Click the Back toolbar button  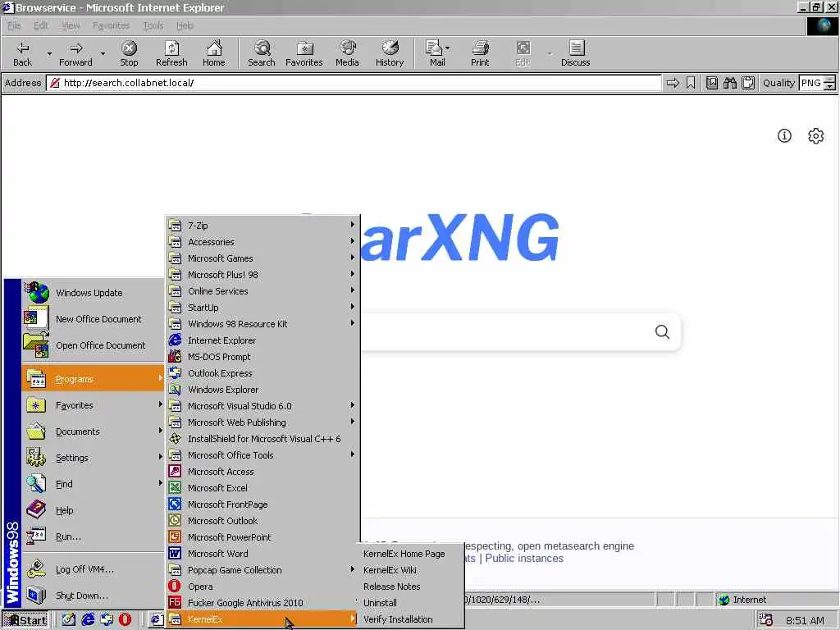[x=22, y=53]
